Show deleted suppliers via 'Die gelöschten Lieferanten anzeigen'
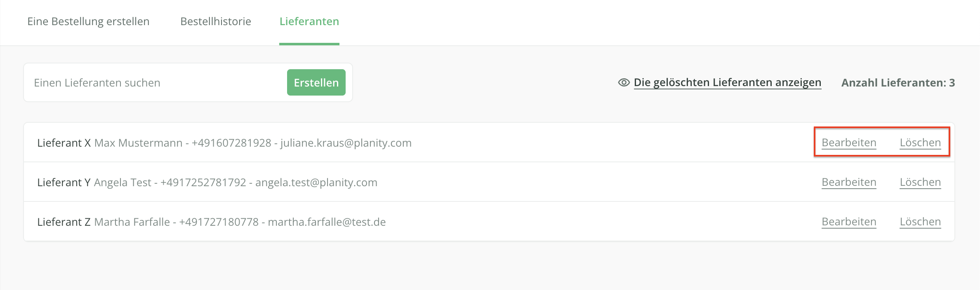The image size is (980, 290). tap(727, 83)
